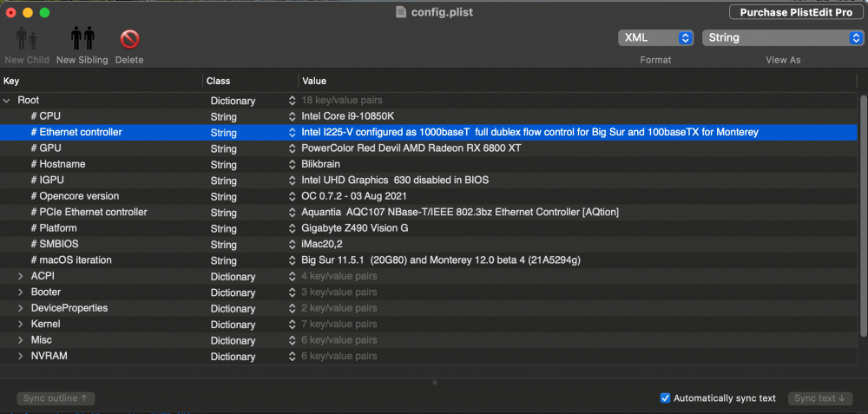Select the # Ethernet controller key
The image size is (868, 414).
click(76, 132)
